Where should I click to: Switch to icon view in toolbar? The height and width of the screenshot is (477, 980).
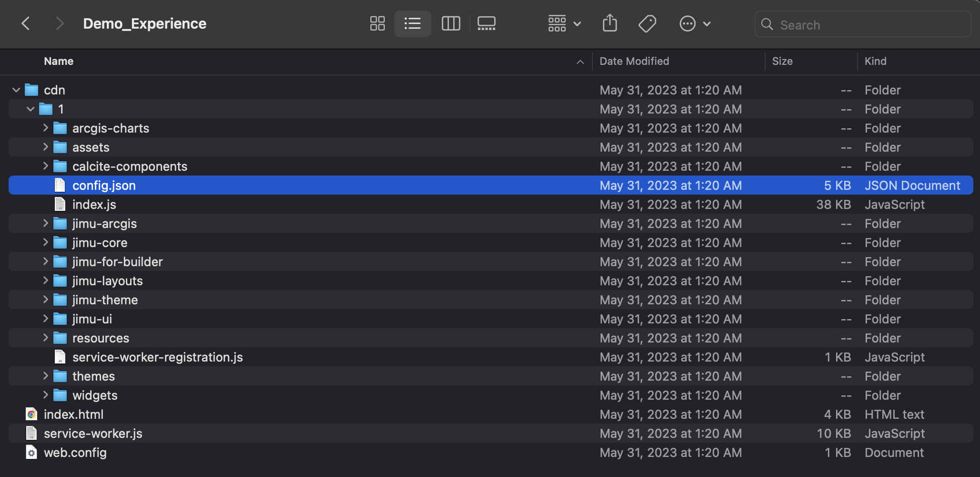(377, 24)
